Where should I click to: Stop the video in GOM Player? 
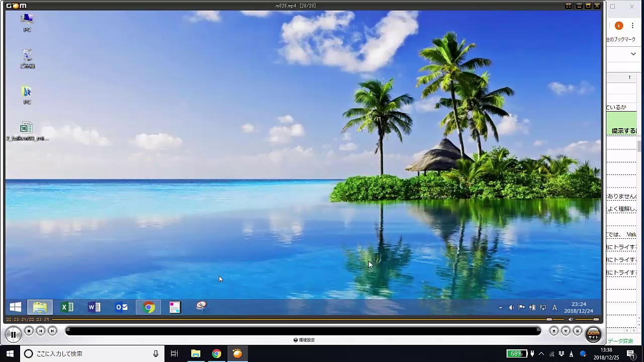coord(29,331)
